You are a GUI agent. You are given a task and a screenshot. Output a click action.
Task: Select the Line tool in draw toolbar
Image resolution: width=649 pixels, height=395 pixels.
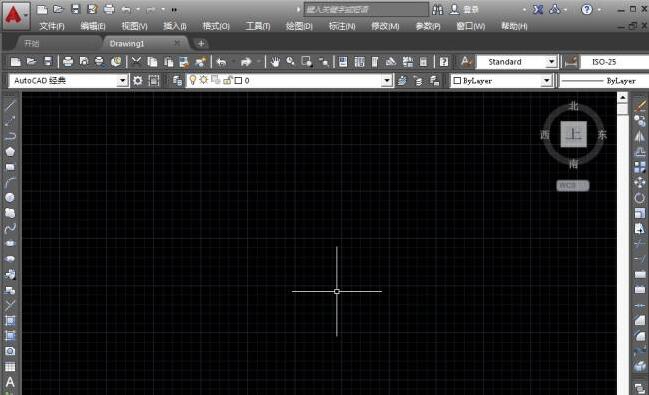(x=10, y=105)
